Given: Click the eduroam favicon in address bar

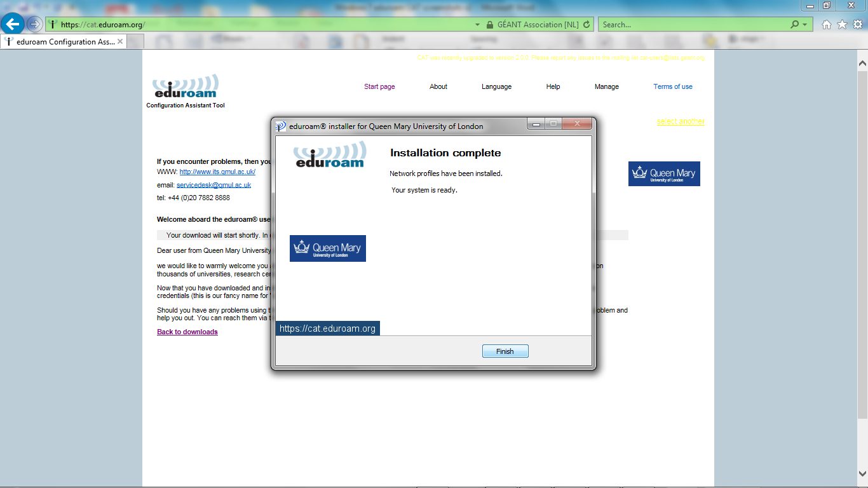Looking at the screenshot, I should (53, 25).
